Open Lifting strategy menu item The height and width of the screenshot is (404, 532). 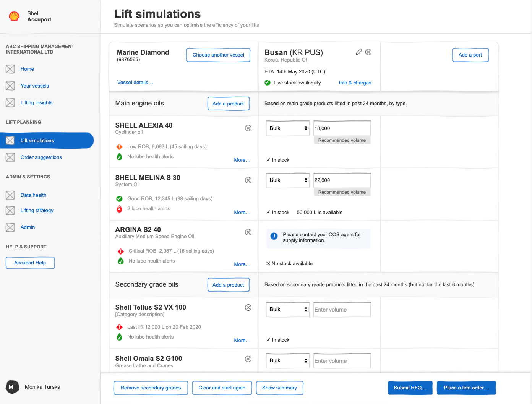click(37, 211)
